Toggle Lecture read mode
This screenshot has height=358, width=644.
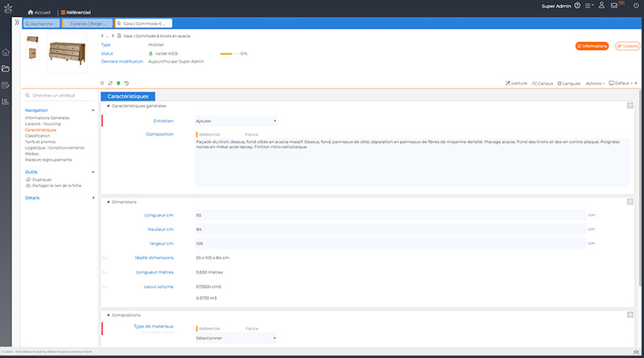[x=516, y=84]
